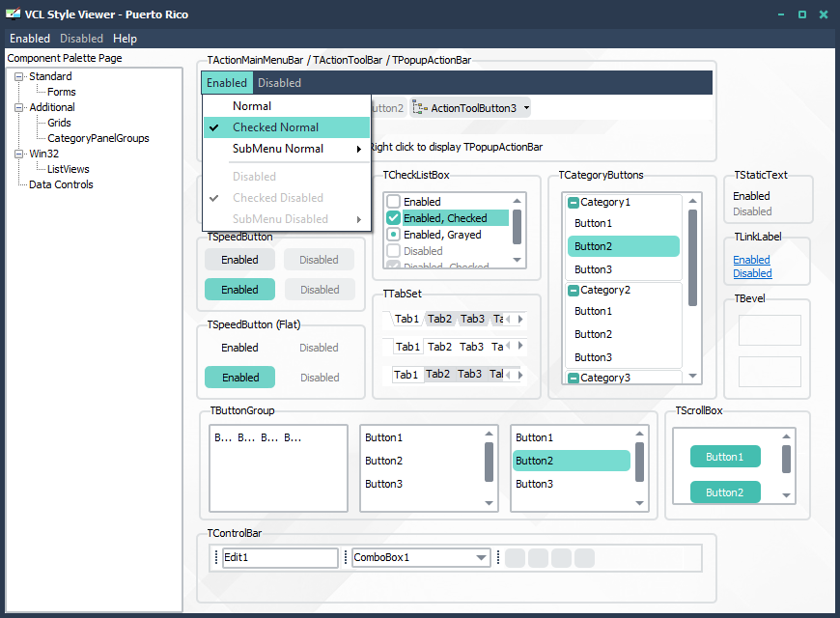The image size is (840, 618).
Task: Collapse Category3 in TCategoryButtons
Action: tap(574, 378)
